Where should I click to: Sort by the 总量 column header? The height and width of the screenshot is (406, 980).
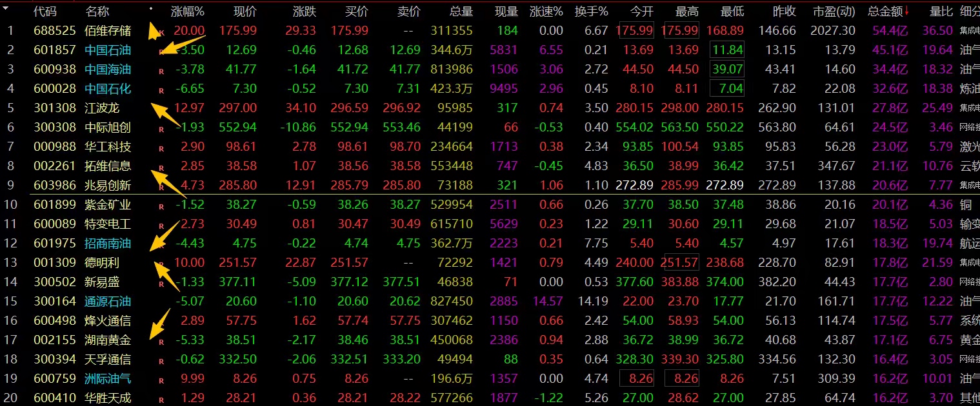click(x=461, y=12)
